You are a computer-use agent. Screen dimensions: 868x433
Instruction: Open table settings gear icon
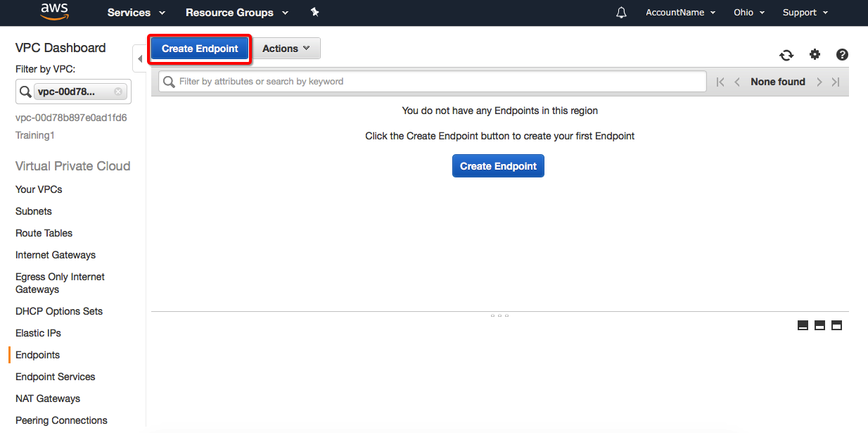pos(815,54)
